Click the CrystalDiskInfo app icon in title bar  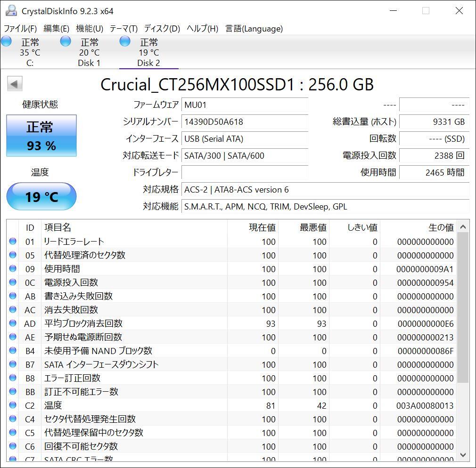point(11,11)
